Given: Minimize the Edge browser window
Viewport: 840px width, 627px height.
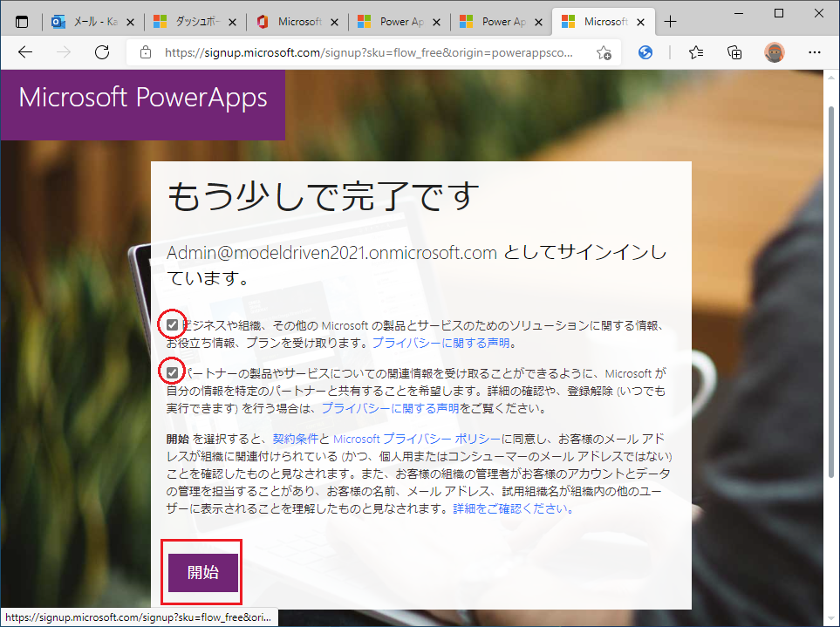Looking at the screenshot, I should tap(739, 13).
